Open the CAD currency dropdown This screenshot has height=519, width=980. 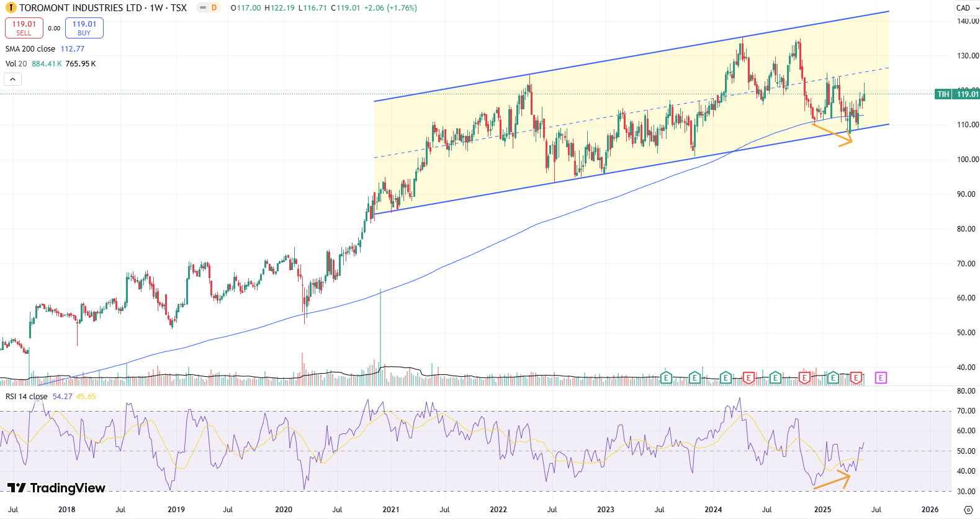coord(968,8)
